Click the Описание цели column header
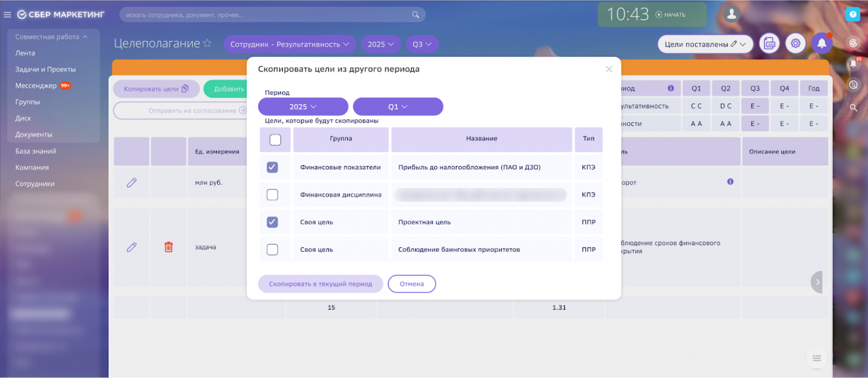Image resolution: width=868 pixels, height=378 pixels. pos(785,151)
